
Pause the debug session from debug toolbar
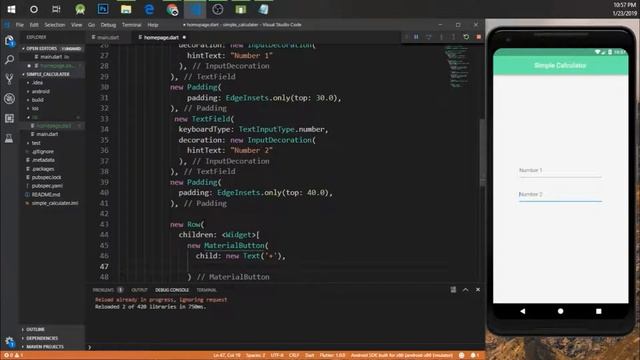click(416, 37)
